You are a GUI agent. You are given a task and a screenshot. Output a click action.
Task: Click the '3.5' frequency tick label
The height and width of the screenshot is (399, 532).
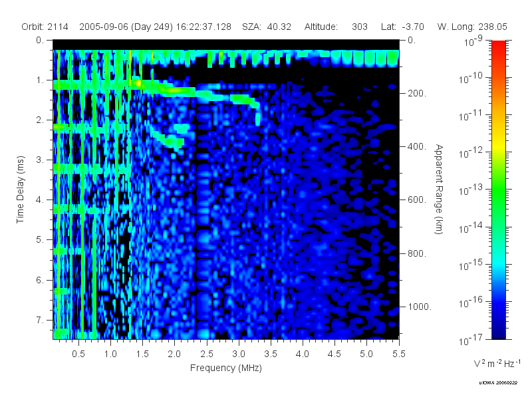(x=271, y=354)
